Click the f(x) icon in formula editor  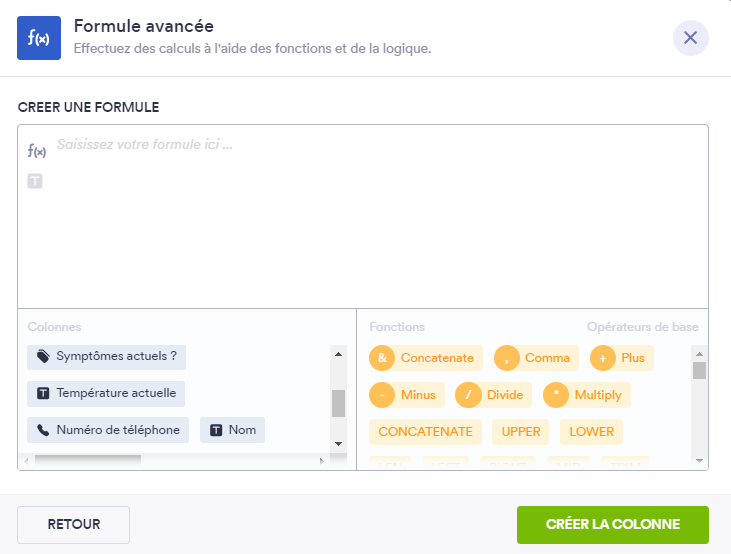tap(37, 151)
